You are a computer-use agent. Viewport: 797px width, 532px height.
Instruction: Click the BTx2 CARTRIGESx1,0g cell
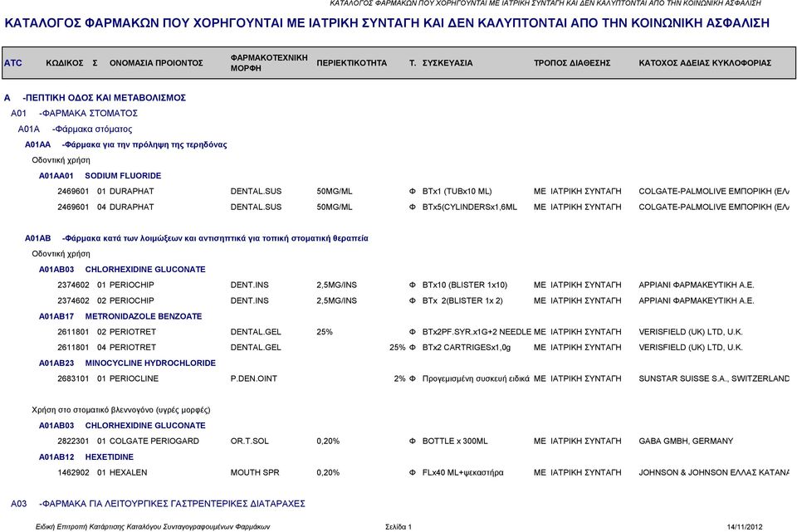point(467,348)
